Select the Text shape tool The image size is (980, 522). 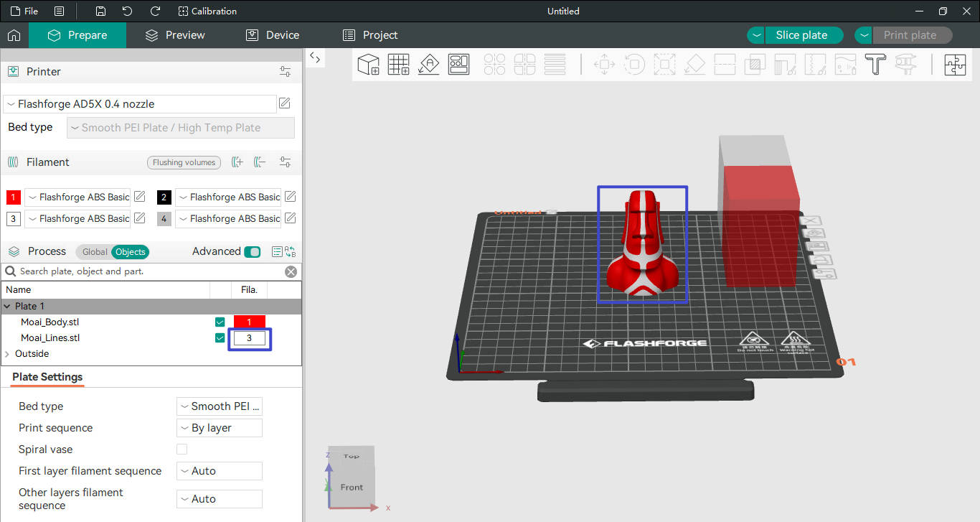click(x=875, y=65)
